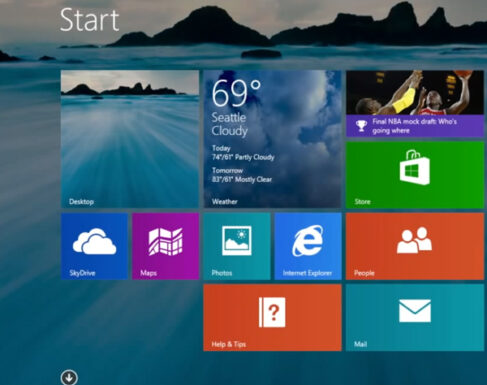Click the trophy Sports icon
The height and width of the screenshot is (385, 487).
(361, 126)
